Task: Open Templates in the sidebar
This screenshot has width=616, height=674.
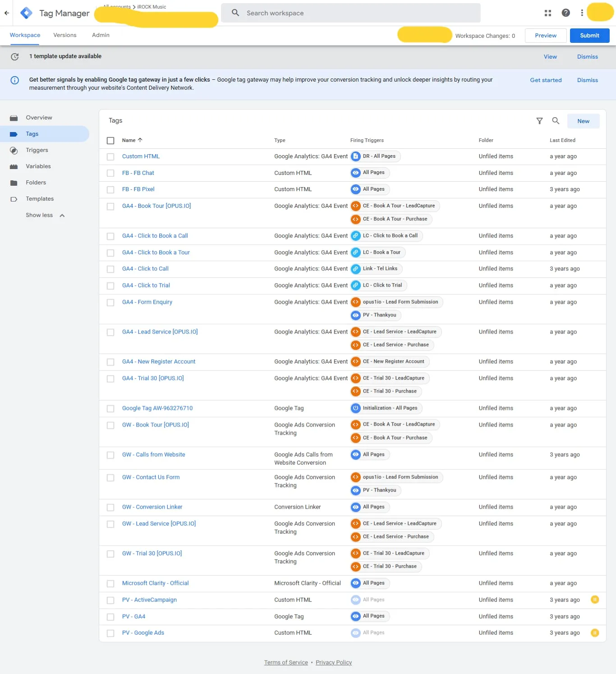Action: pyautogui.click(x=40, y=199)
